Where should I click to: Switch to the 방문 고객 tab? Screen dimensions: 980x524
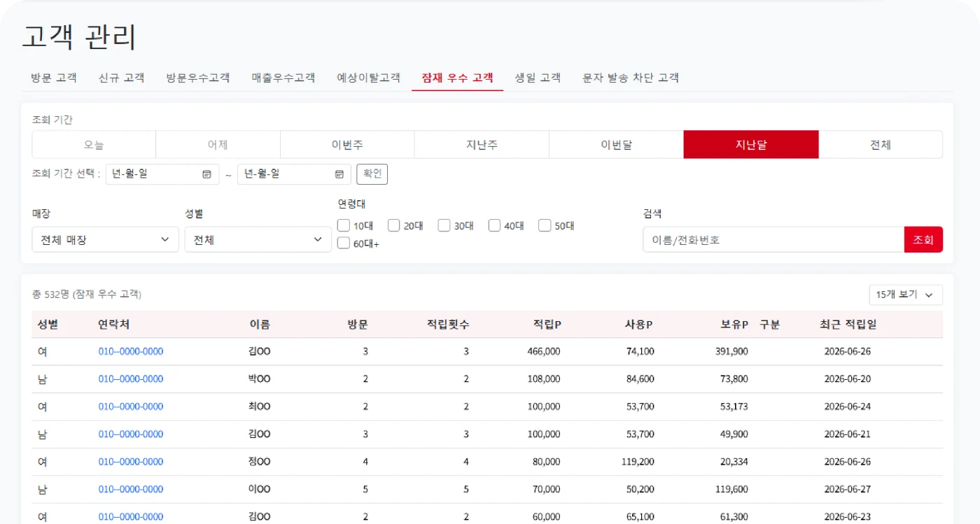(54, 78)
